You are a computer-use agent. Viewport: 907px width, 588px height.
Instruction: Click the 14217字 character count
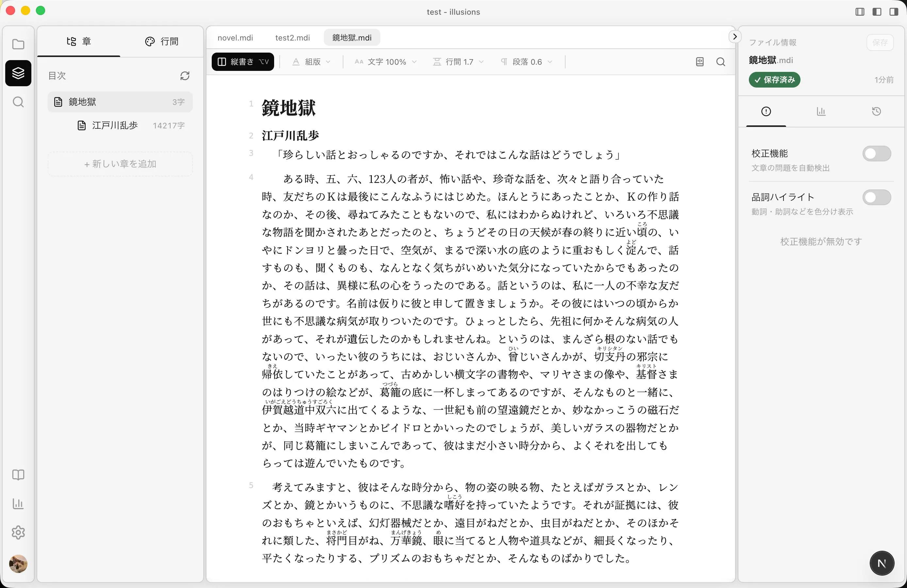[x=169, y=125]
